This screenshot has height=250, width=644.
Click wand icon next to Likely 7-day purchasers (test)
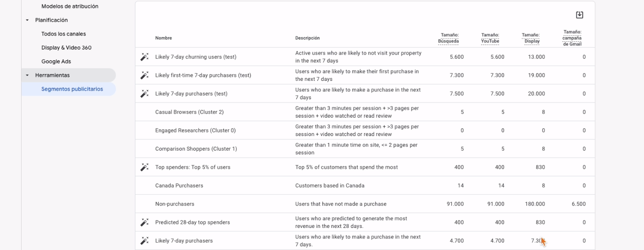pyautogui.click(x=145, y=94)
